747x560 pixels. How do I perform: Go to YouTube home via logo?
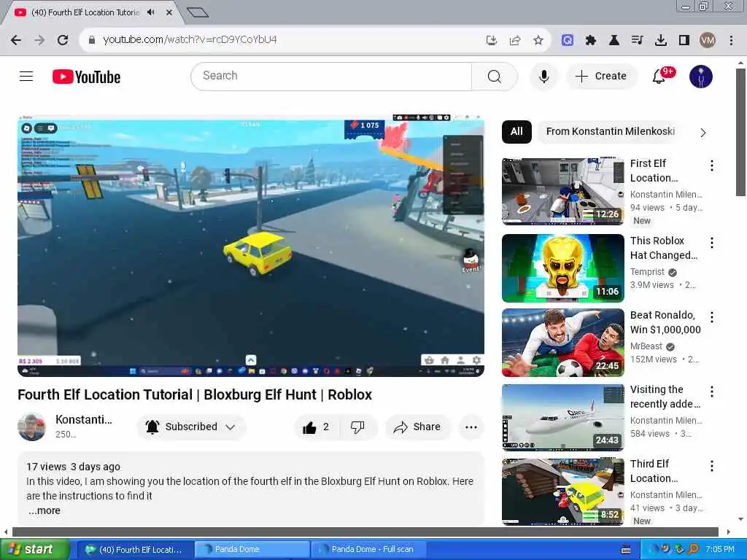[x=86, y=77]
